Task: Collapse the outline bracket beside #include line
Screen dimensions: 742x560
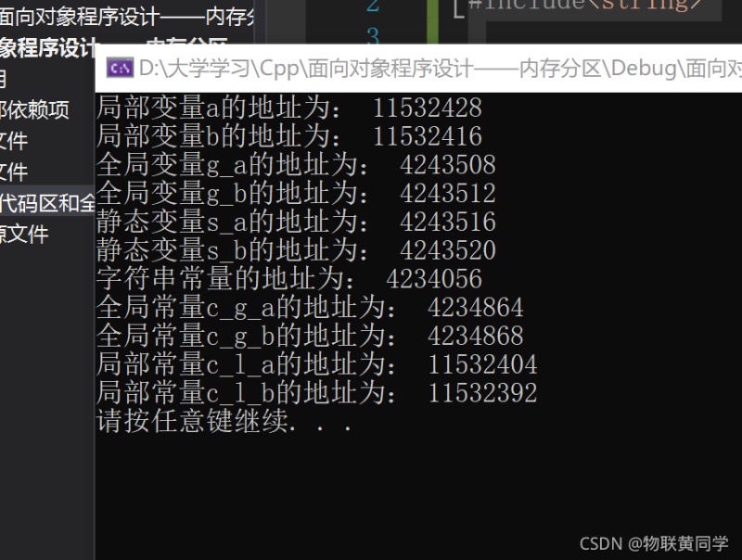Action: click(458, 9)
